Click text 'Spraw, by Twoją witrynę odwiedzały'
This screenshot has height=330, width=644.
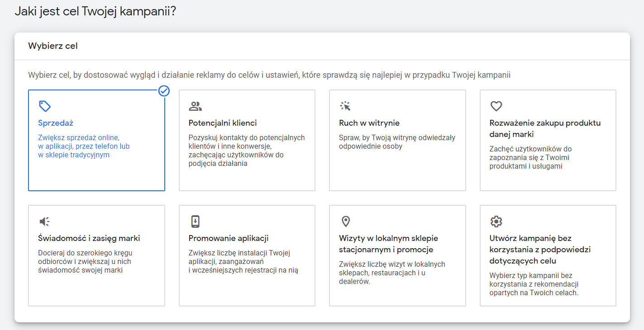(x=397, y=142)
